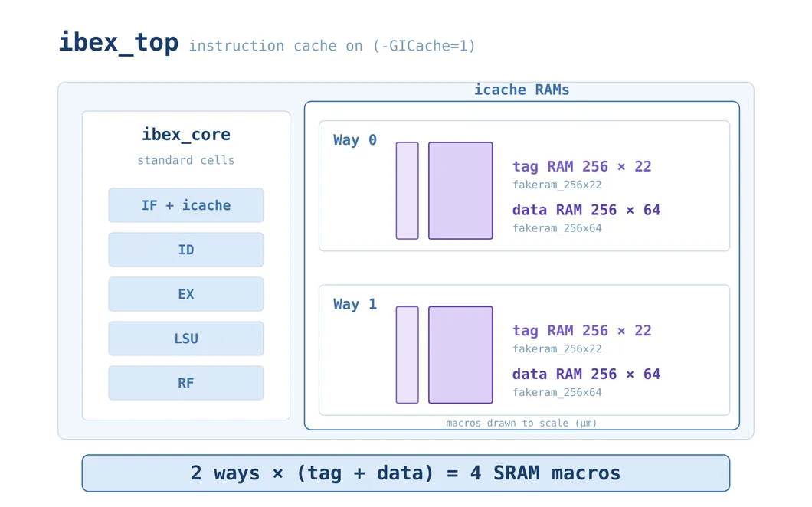812x507 pixels.
Task: Select the ibex_core heading
Action: (186, 135)
